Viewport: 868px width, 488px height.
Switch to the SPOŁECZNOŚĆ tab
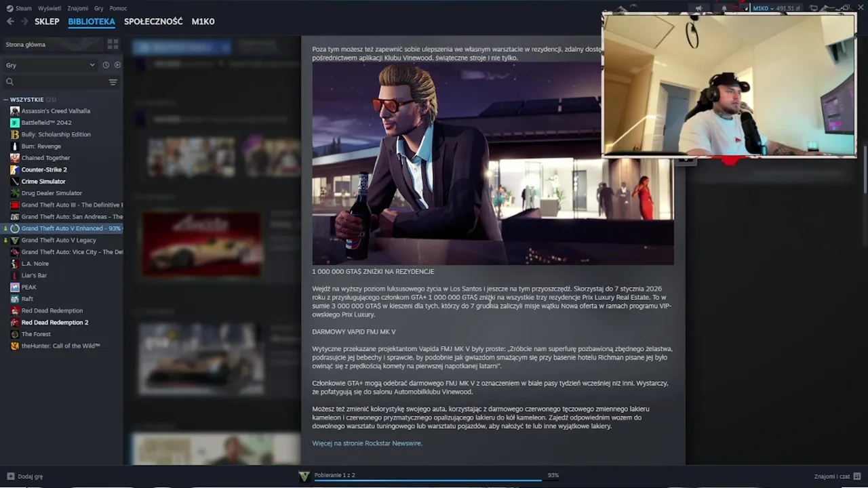point(153,22)
